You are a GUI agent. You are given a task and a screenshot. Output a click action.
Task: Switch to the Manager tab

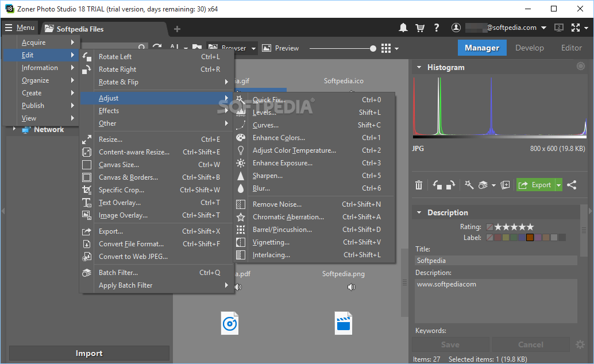(482, 48)
